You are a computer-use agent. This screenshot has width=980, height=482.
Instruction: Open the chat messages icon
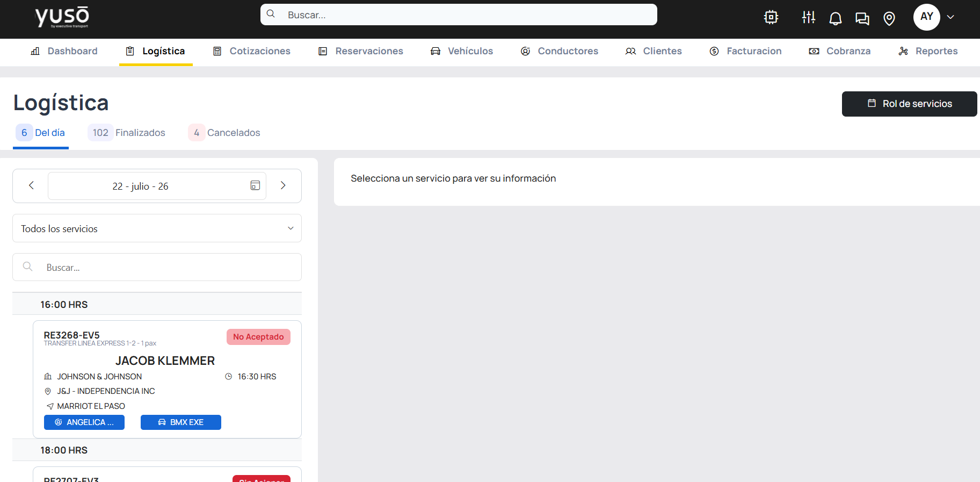point(862,19)
